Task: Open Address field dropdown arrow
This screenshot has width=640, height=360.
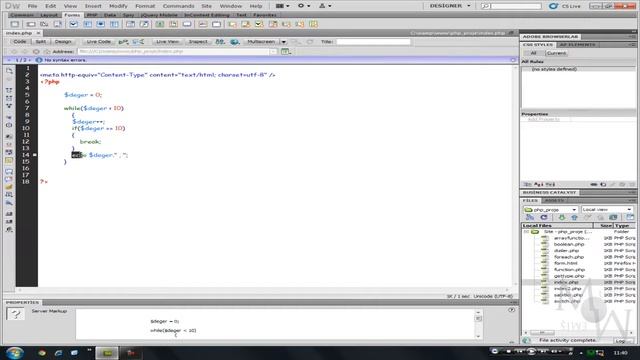Action: [273, 51]
